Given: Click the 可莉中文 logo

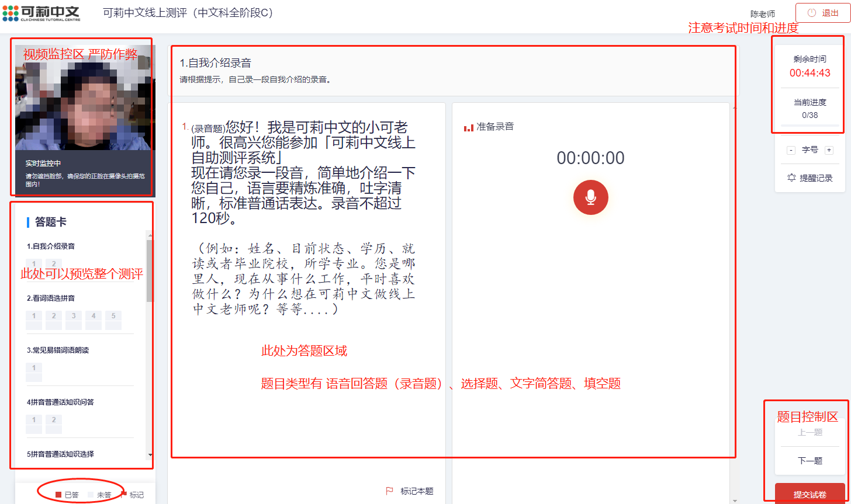Looking at the screenshot, I should (x=41, y=13).
